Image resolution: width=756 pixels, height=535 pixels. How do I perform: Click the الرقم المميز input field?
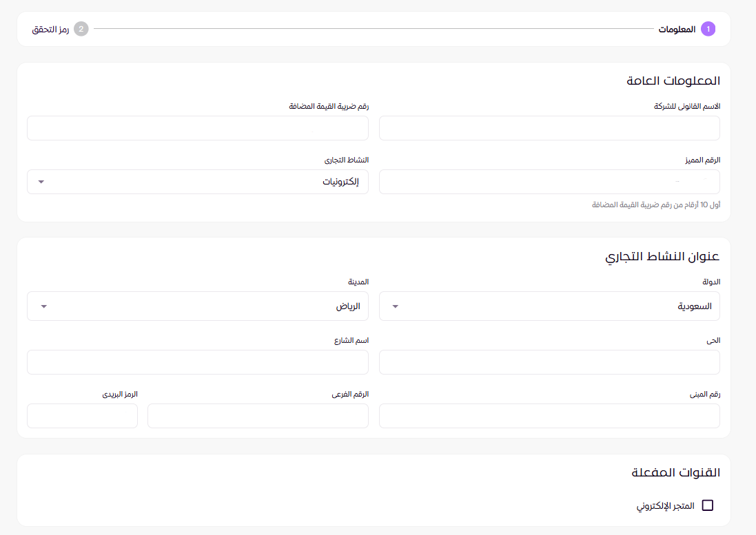click(x=549, y=182)
